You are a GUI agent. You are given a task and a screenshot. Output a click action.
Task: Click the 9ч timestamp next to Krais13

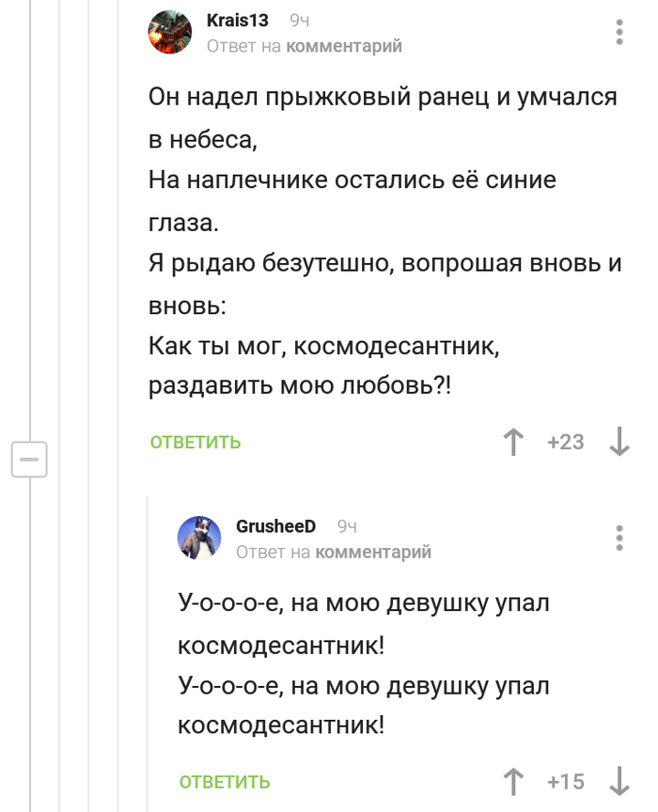300,21
